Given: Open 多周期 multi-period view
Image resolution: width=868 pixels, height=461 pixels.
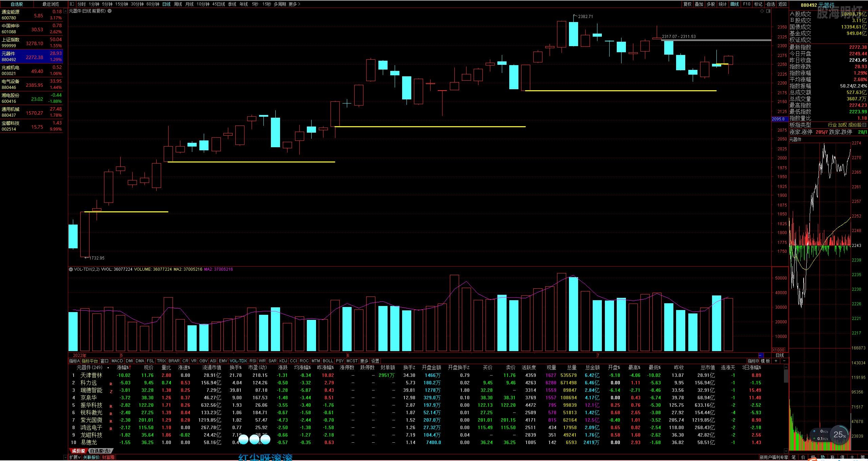Looking at the screenshot, I should [280, 4].
